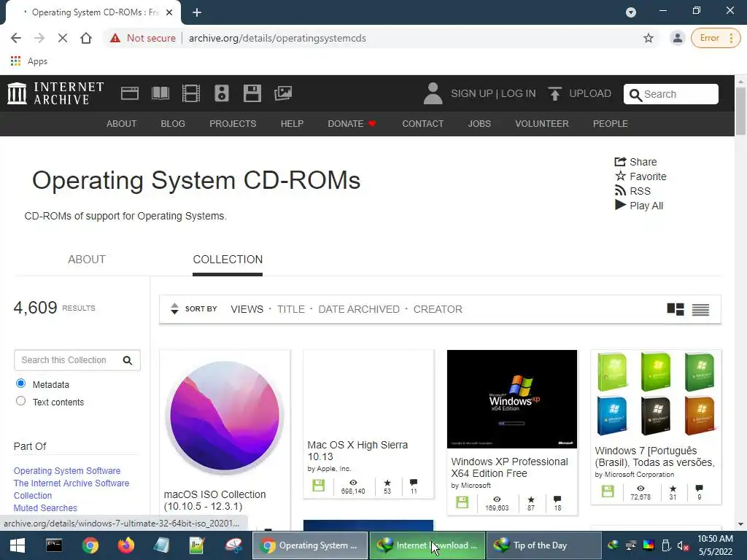Click Play All
This screenshot has width=747, height=560.
coord(639,206)
